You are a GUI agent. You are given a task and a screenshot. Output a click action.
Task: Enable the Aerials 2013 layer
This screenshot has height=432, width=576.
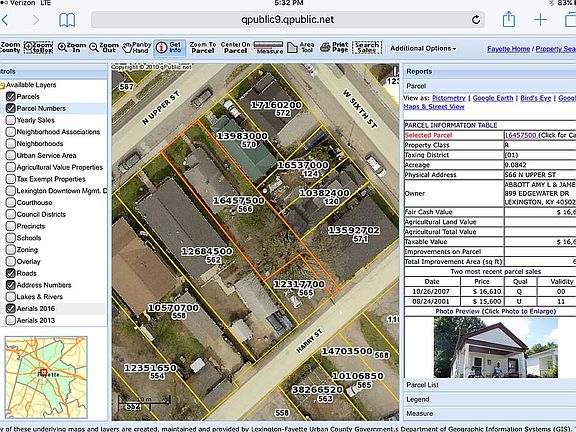tap(11, 320)
